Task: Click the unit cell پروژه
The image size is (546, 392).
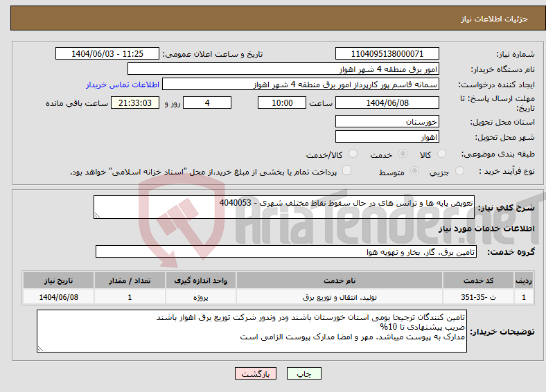Action: pyautogui.click(x=201, y=297)
